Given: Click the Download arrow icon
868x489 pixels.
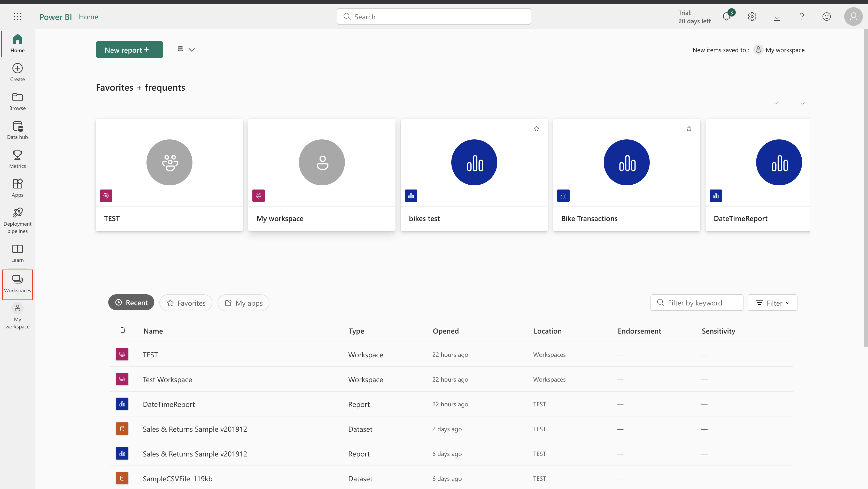Looking at the screenshot, I should point(777,17).
